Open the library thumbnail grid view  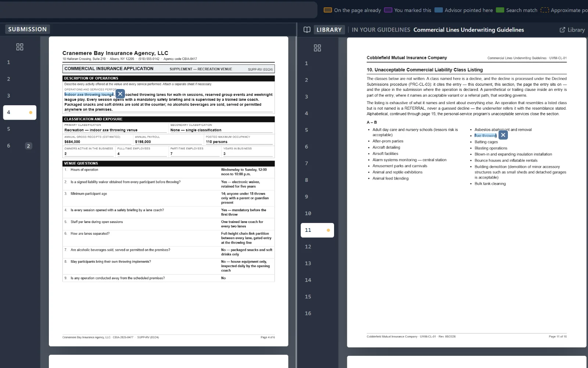pos(318,48)
